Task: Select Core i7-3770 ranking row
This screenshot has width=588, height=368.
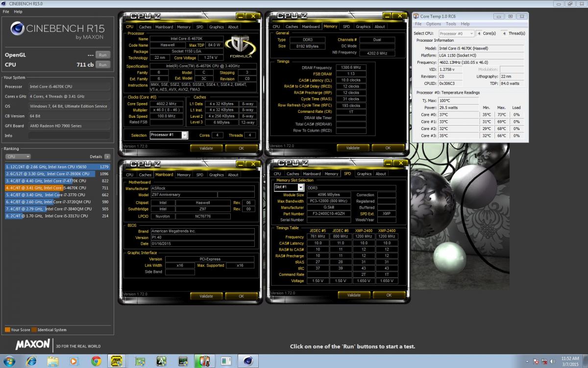Action: (57, 195)
